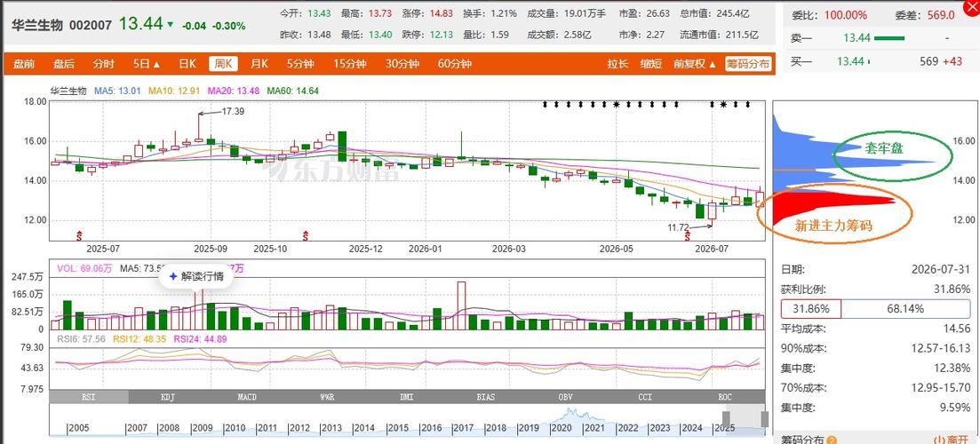The height and width of the screenshot is (444, 980).
Task: Select the 日K daily candlestick tab
Action: click(x=187, y=64)
